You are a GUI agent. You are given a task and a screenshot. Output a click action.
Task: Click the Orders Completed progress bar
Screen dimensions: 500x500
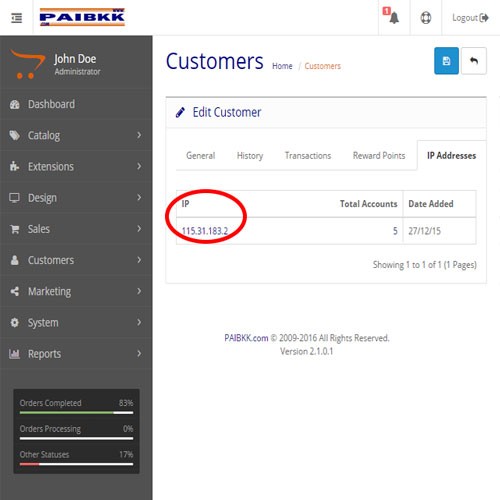76,413
